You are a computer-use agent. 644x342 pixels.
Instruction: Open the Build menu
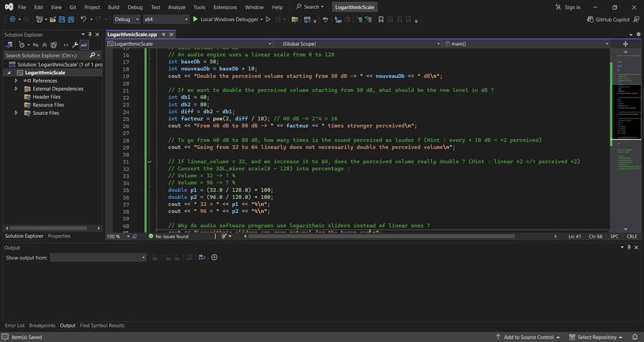pos(114,7)
